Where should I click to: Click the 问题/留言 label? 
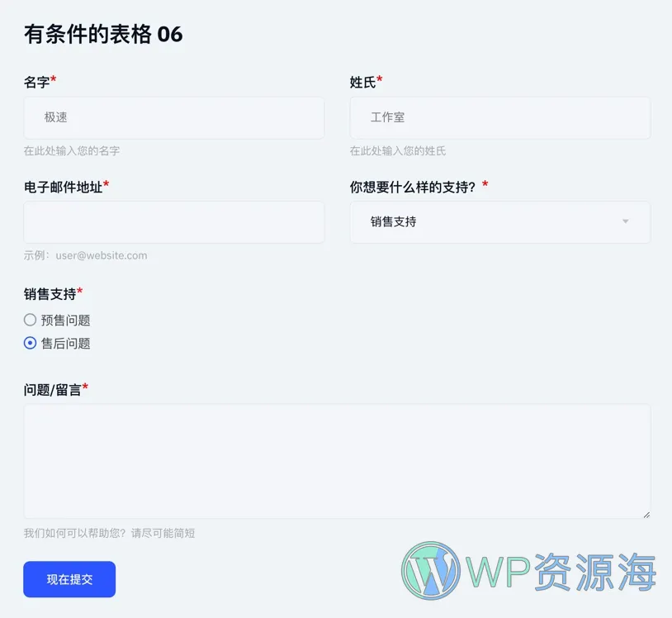click(x=53, y=390)
